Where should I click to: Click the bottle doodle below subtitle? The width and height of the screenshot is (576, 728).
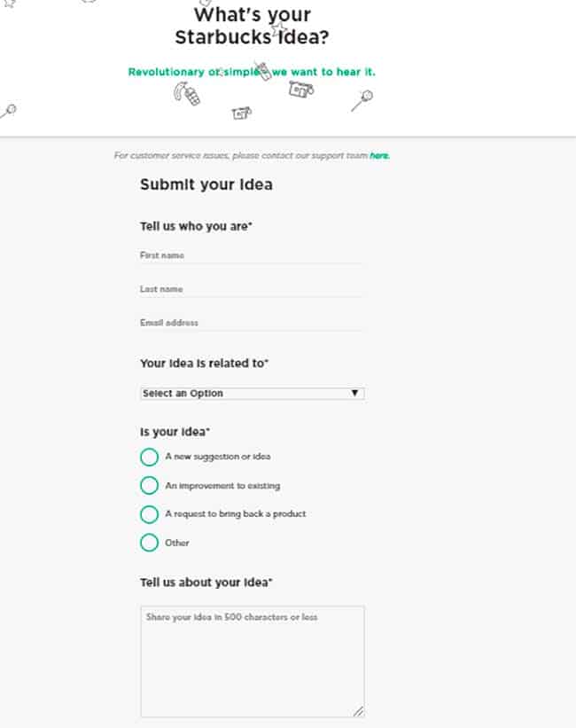[187, 93]
